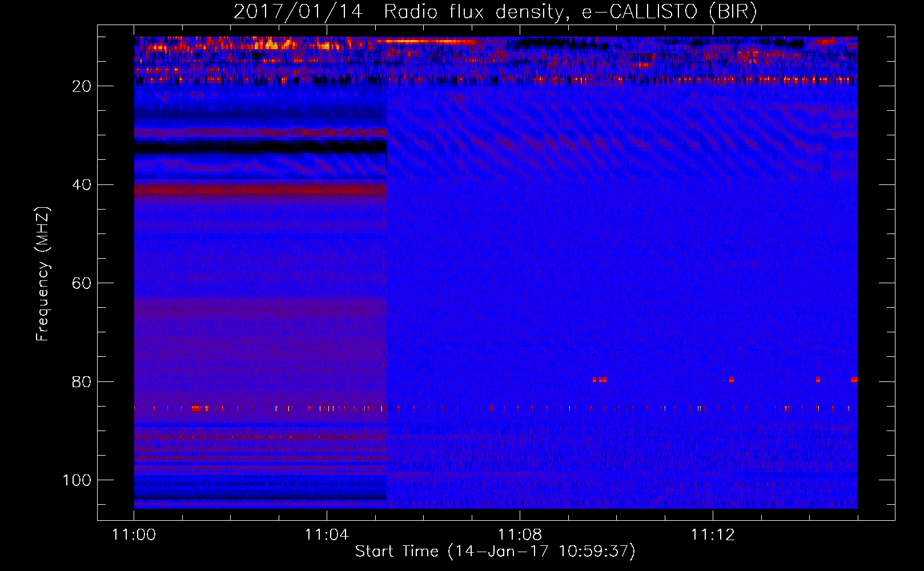Click the plot title "Radio flux density, e-CALLISTO (BIR)"
The height and width of the screenshot is (571, 924).
pyautogui.click(x=570, y=12)
